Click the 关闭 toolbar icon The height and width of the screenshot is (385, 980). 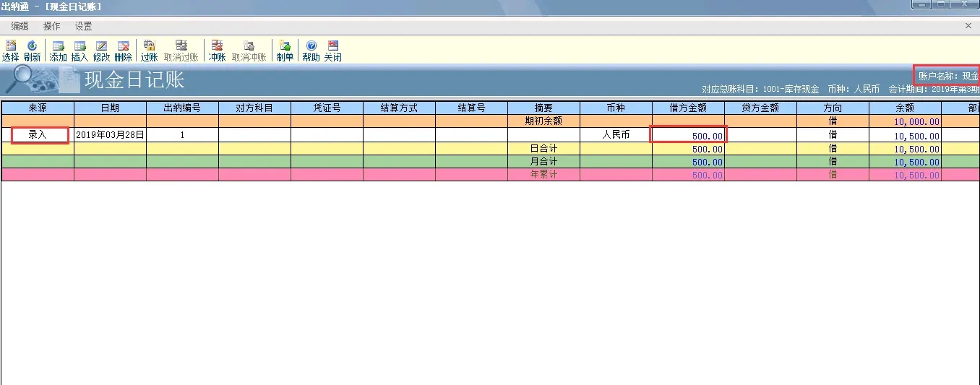332,50
